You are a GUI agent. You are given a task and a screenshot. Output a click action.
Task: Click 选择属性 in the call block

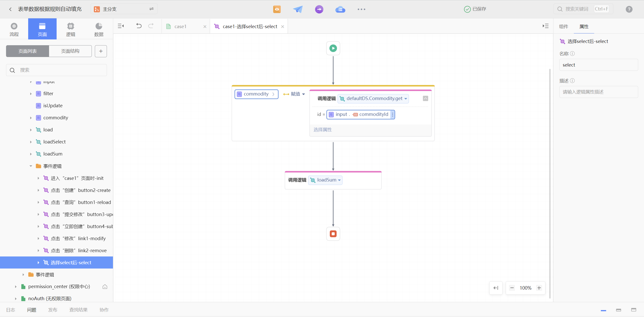[323, 130]
